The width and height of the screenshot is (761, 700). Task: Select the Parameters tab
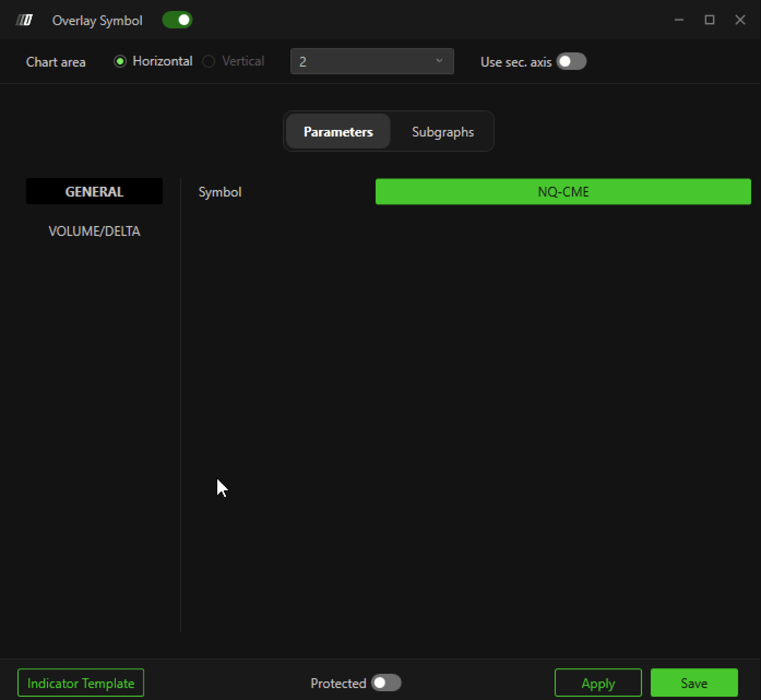coord(338,132)
